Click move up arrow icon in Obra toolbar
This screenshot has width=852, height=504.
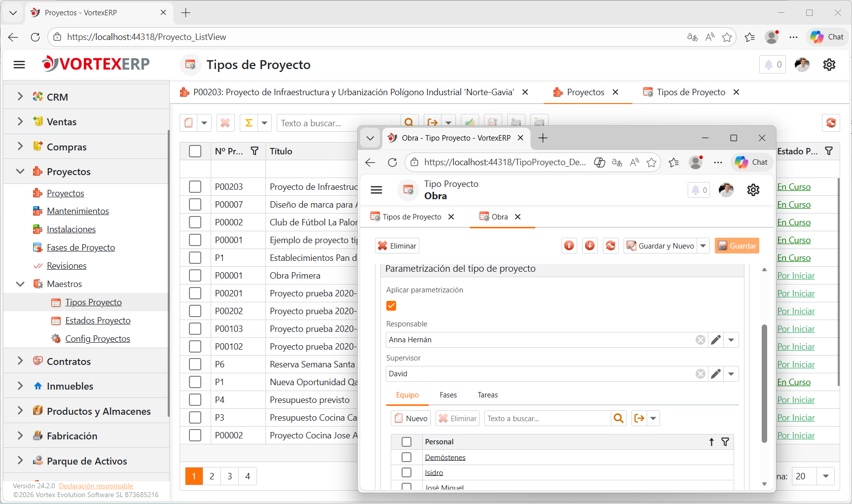click(x=569, y=246)
